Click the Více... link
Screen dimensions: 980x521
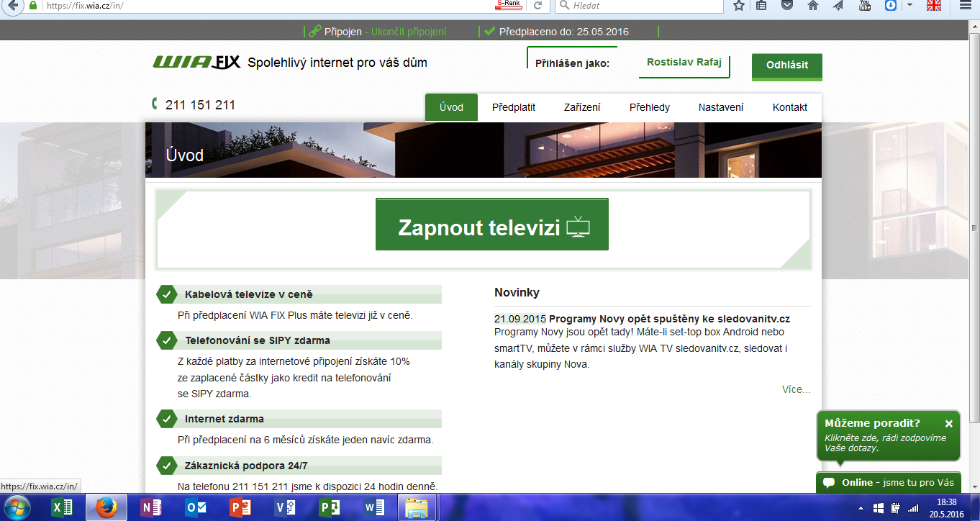point(797,389)
